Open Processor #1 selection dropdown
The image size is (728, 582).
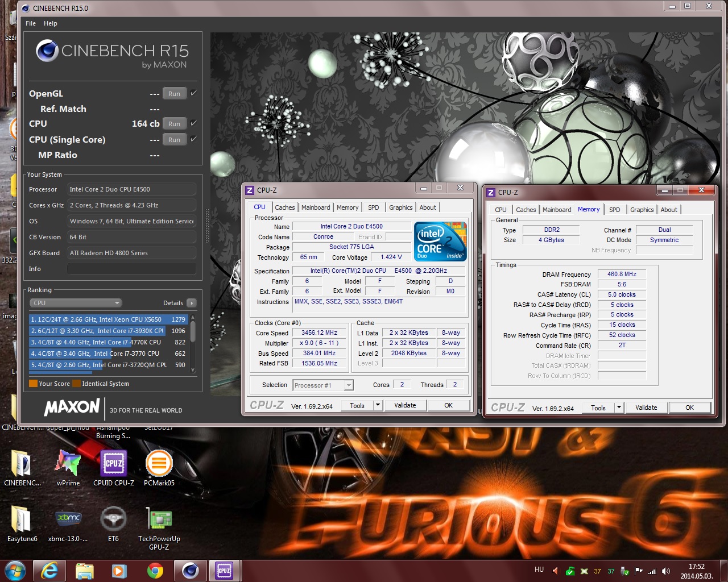point(323,385)
